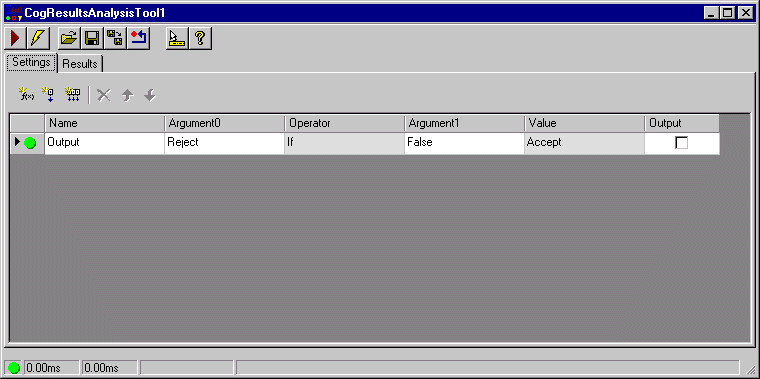Click the Argument1 column header

[x=465, y=123]
